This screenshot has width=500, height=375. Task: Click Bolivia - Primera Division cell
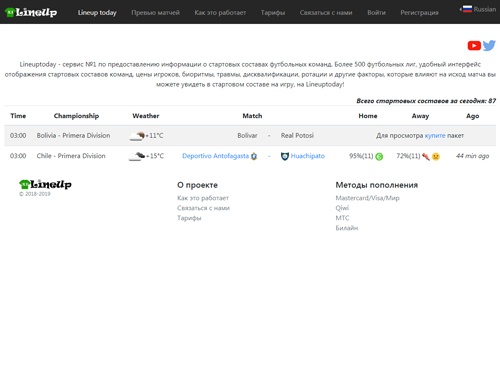click(x=73, y=136)
